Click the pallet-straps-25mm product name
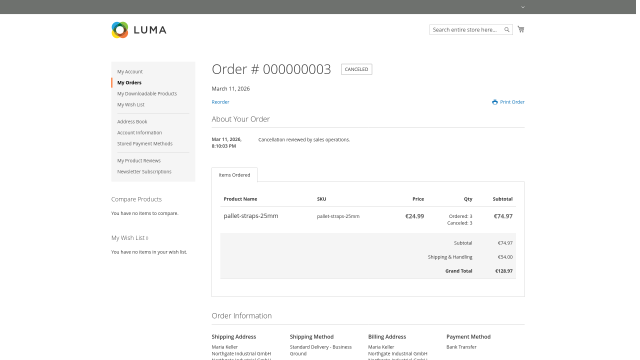Screen dimensions: 640x360 coord(251,216)
